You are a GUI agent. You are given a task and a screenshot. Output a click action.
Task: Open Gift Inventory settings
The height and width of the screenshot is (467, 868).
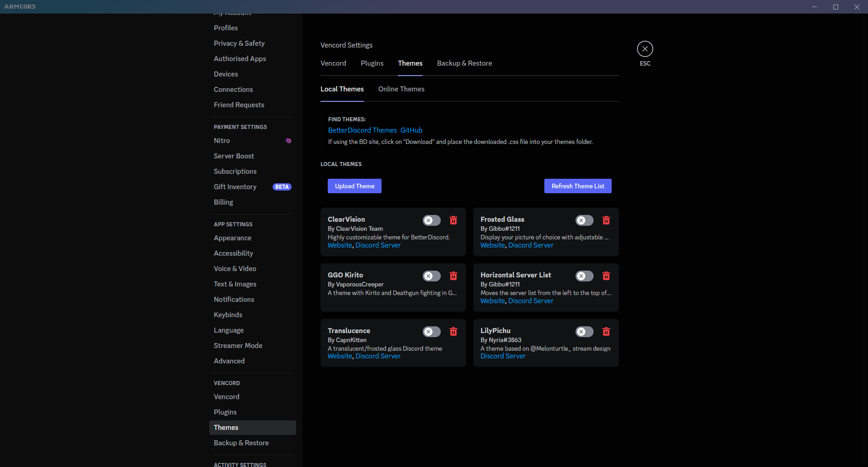[x=253, y=187]
